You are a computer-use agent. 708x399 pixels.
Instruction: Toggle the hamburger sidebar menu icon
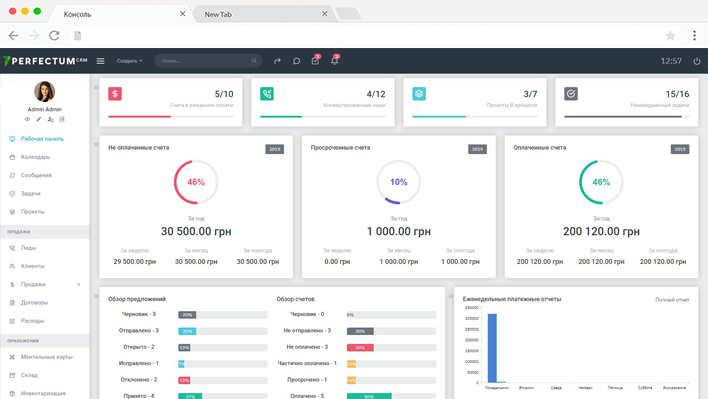pos(100,61)
